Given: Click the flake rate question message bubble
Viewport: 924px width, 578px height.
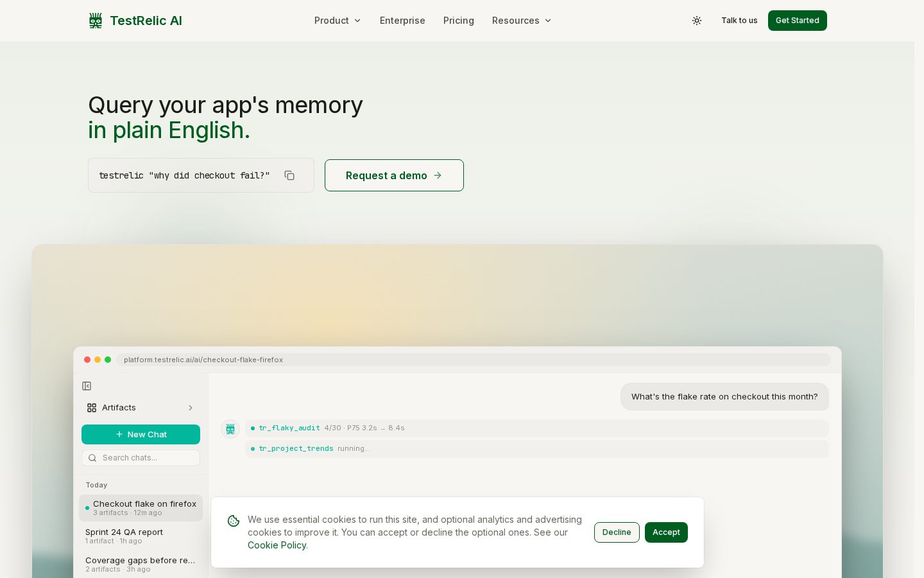Looking at the screenshot, I should (724, 397).
